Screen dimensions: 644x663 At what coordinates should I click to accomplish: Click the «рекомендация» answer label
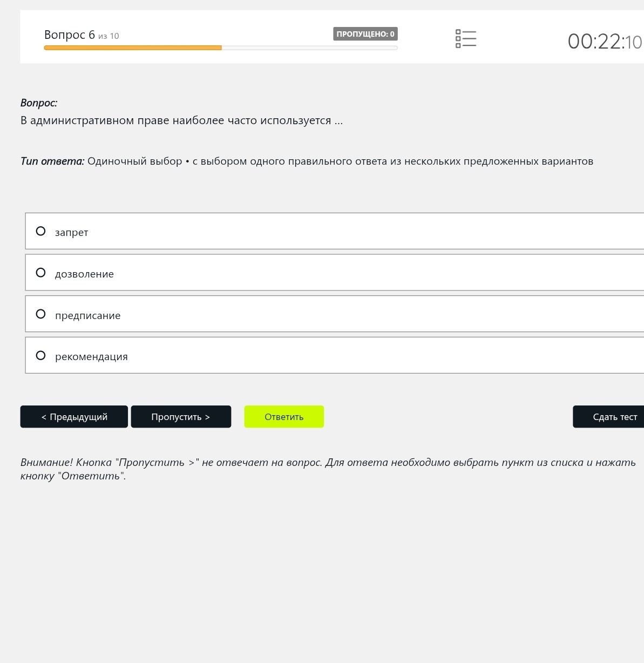[91, 357]
